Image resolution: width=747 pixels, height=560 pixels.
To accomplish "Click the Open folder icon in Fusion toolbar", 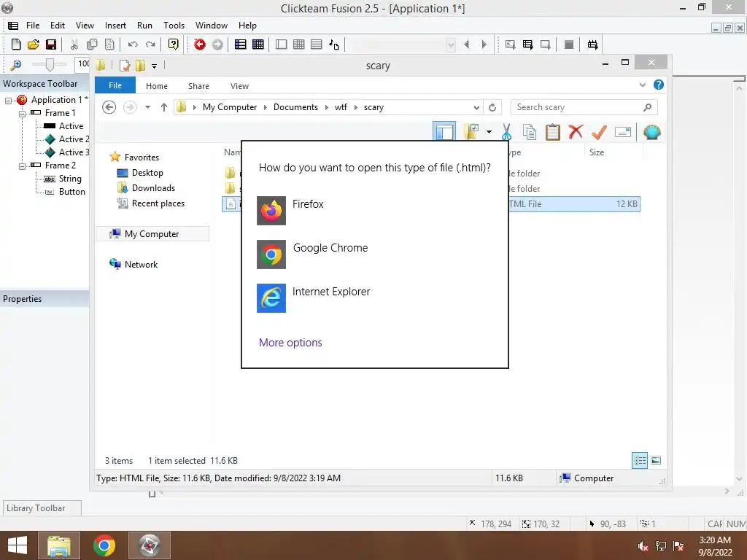I will pos(34,44).
